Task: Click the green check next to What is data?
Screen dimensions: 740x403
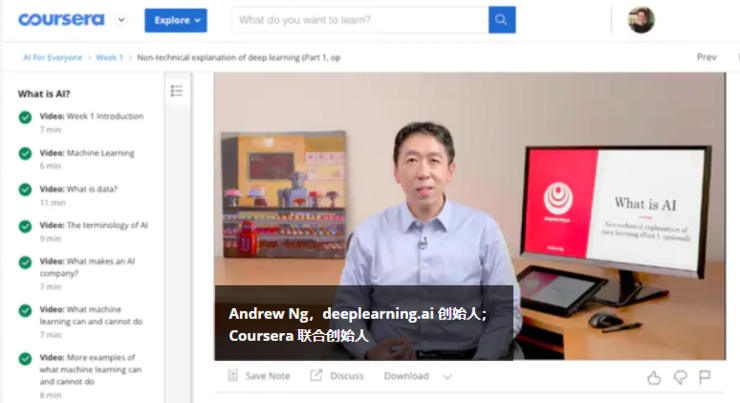Action: point(25,190)
